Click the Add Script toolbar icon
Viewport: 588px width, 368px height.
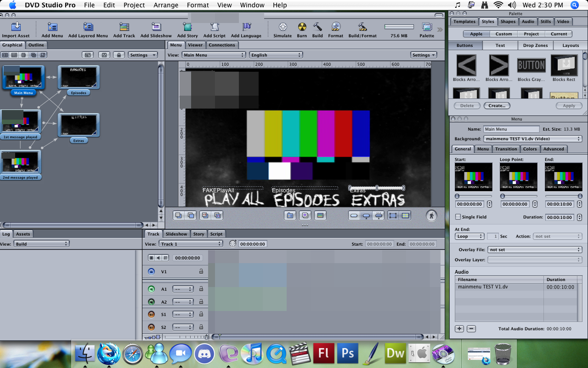[x=215, y=27]
